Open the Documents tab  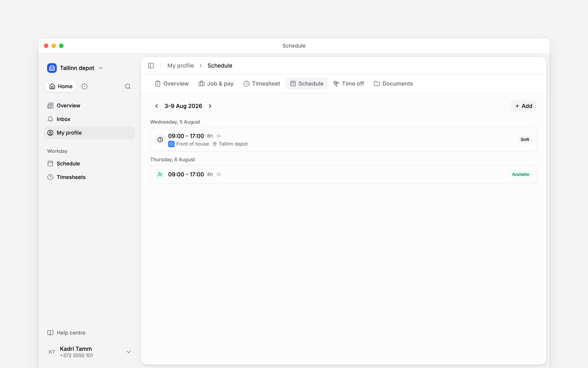(x=393, y=84)
